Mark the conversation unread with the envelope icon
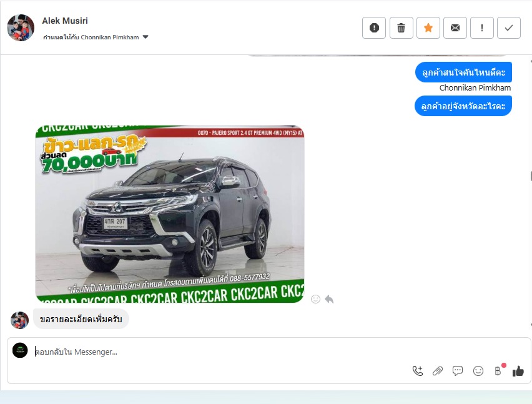 click(x=455, y=28)
